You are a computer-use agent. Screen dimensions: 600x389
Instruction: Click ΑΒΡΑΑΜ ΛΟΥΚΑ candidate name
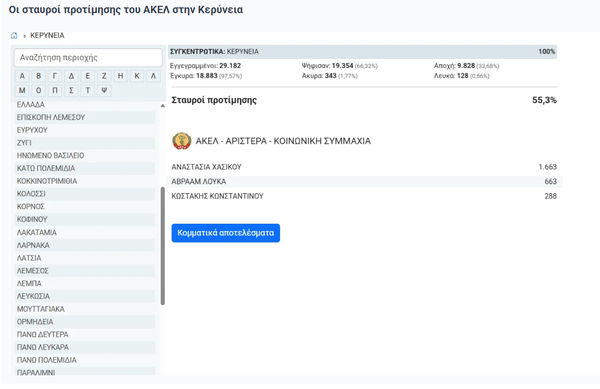click(199, 182)
